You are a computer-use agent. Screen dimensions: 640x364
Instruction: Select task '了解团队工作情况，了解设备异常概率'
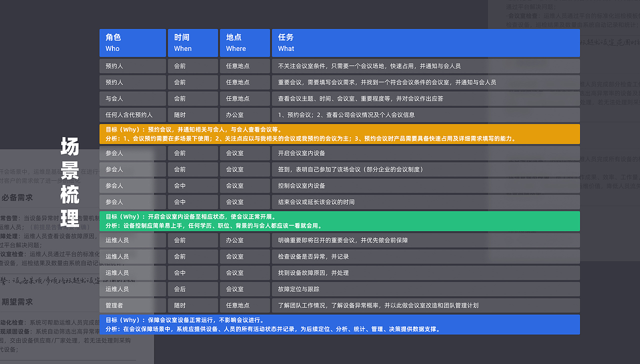click(x=426, y=305)
